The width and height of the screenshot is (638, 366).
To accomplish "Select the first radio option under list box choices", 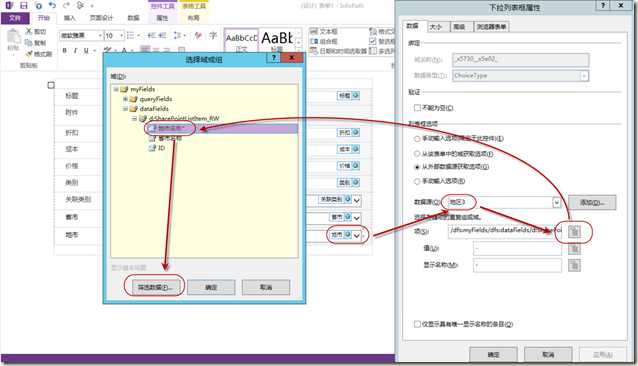I will click(x=417, y=139).
